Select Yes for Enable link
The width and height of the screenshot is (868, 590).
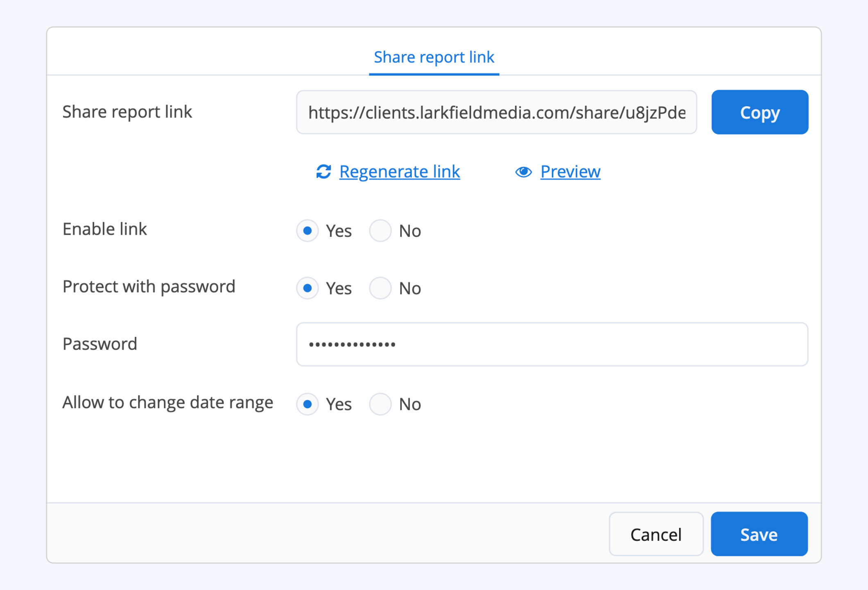[x=307, y=231]
